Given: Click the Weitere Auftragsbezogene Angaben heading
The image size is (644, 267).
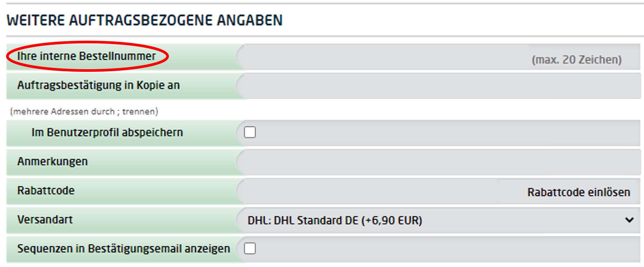Looking at the screenshot, I should pyautogui.click(x=144, y=20).
